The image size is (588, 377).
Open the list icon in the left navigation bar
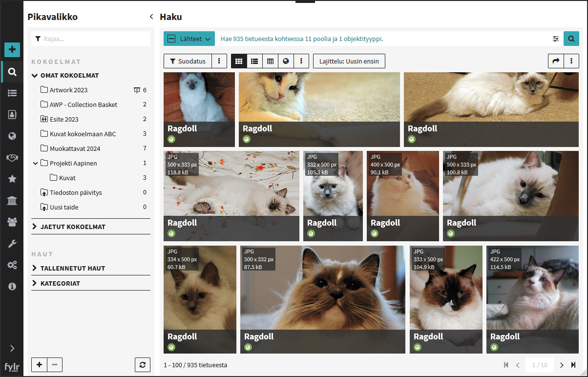[12, 93]
